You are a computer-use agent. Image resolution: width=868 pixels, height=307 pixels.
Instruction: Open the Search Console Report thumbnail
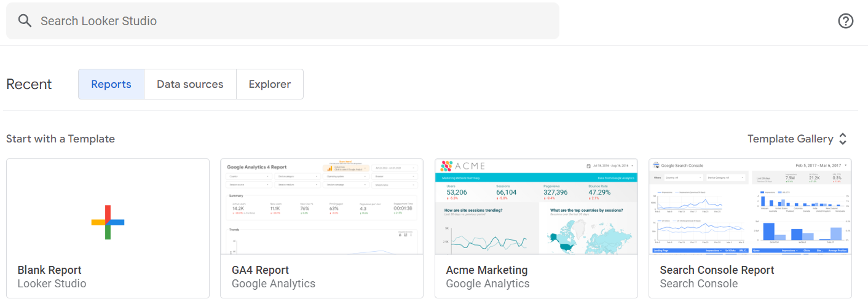tap(750, 207)
